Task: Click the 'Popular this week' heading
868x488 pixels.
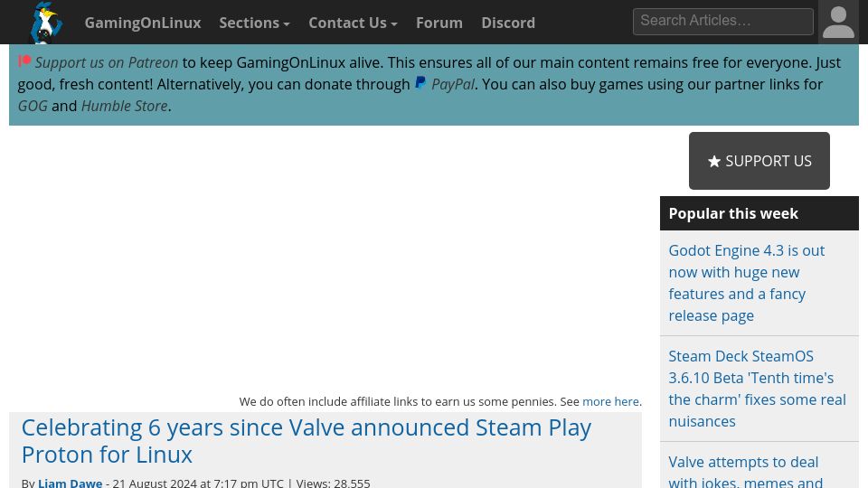Action: (733, 213)
